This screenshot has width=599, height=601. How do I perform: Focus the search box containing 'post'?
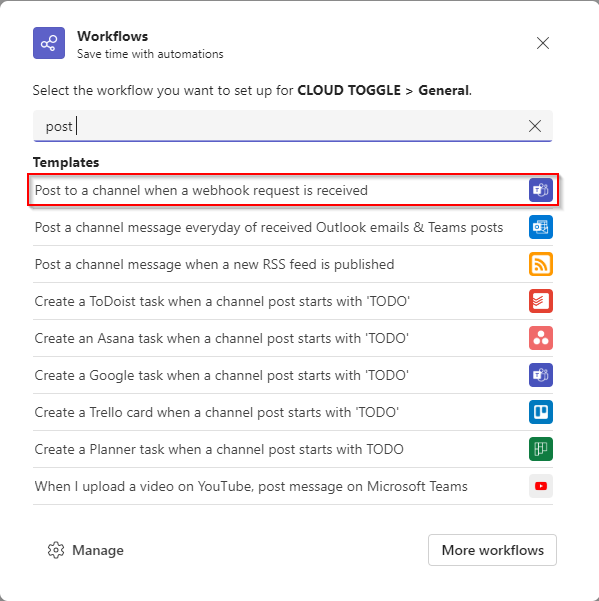pyautogui.click(x=293, y=126)
